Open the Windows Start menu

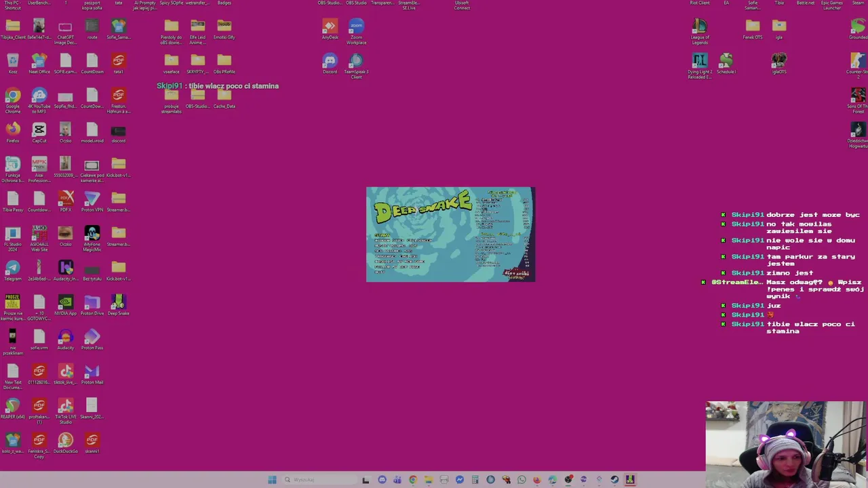click(x=272, y=480)
